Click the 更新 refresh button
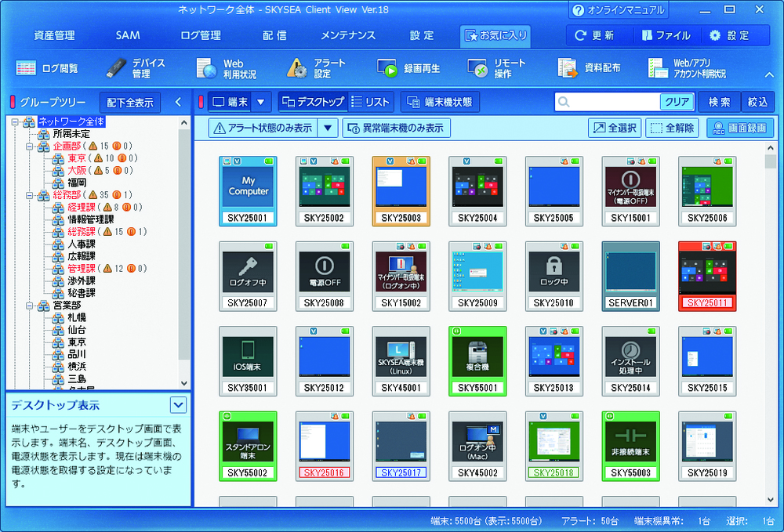The height and width of the screenshot is (532, 784). pos(594,35)
